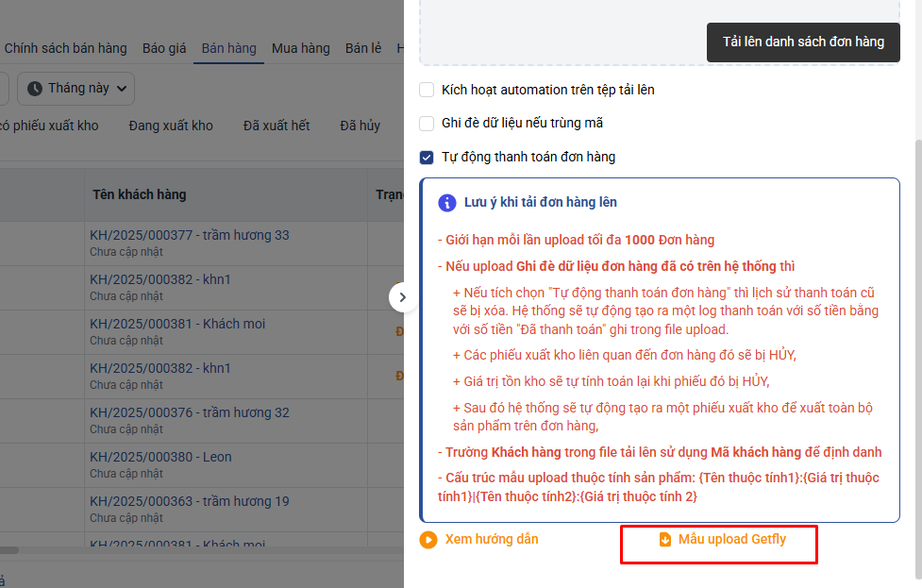Click the clock icon beside Tháng này
The width and height of the screenshot is (922, 588).
click(x=35, y=88)
